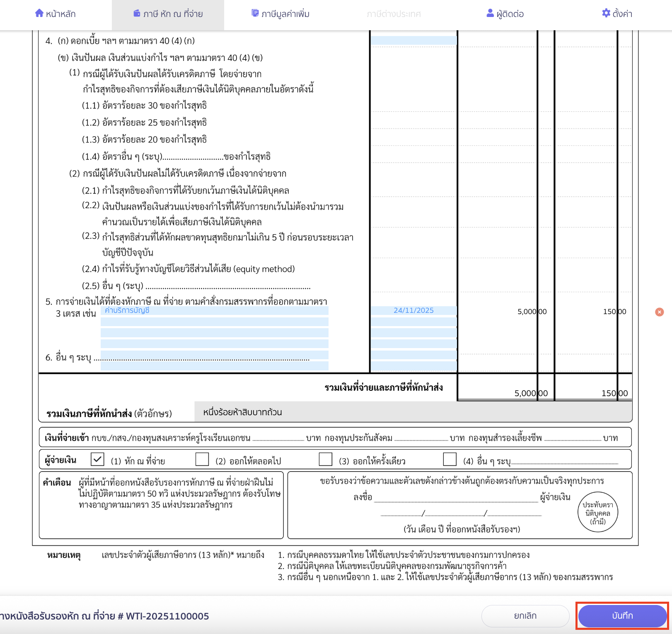Open the ภาษีมูลค่าเพิ่ม tab

(285, 14)
